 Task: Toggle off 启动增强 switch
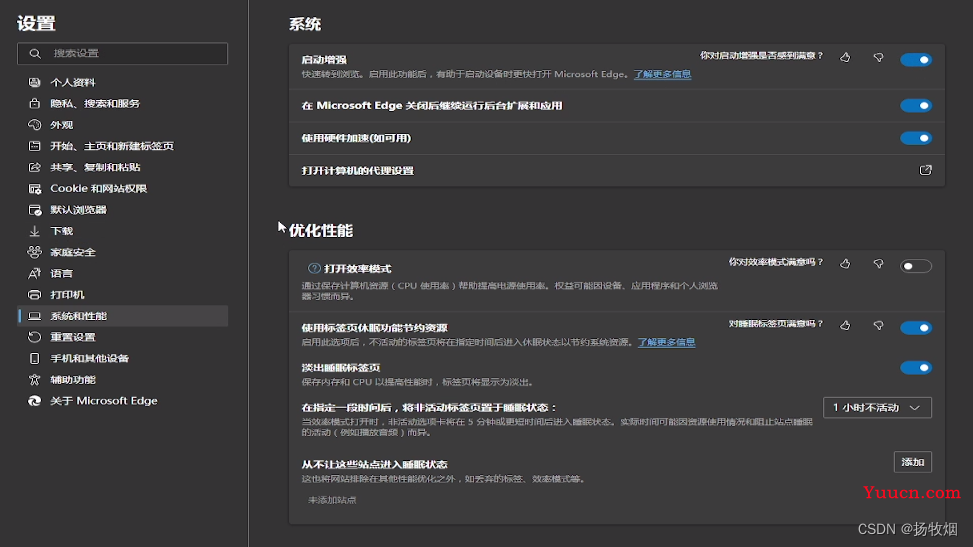pyautogui.click(x=916, y=60)
